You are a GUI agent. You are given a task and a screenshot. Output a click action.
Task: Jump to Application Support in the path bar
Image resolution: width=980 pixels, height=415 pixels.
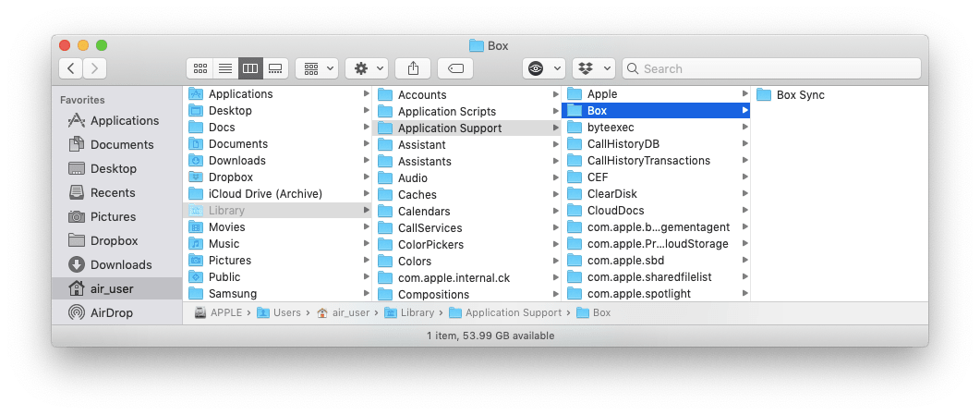(505, 312)
